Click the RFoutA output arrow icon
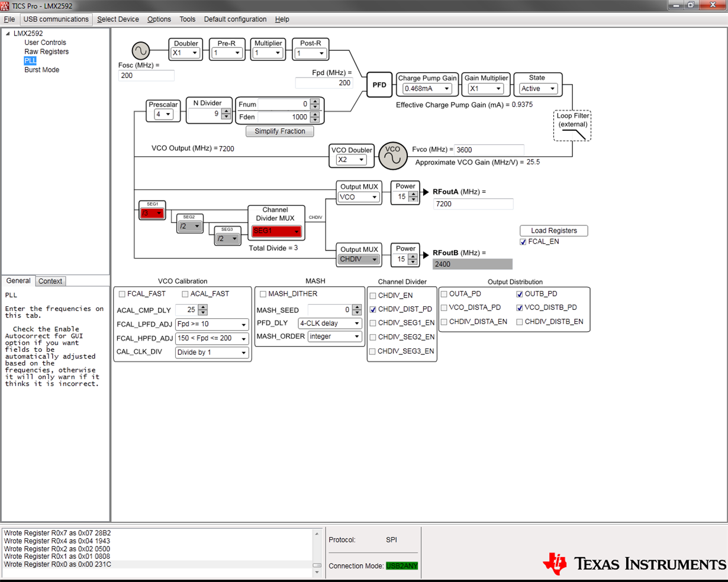 tap(426, 192)
